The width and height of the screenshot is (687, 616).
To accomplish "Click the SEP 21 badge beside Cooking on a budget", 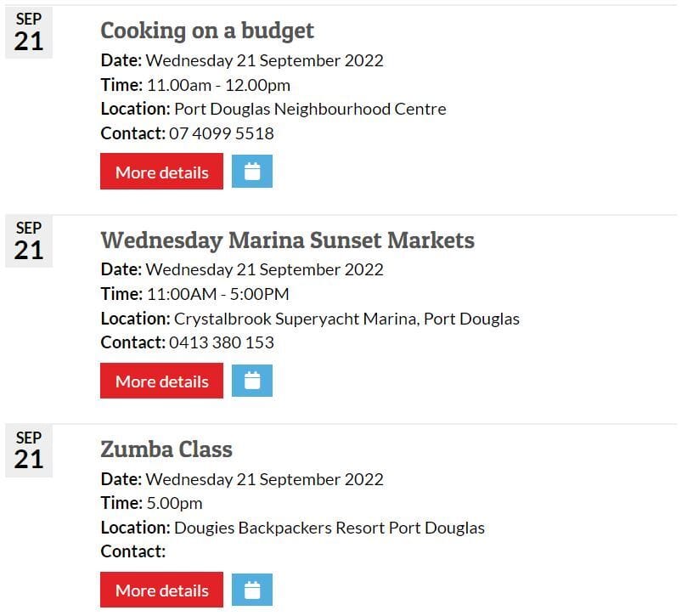I will (29, 33).
